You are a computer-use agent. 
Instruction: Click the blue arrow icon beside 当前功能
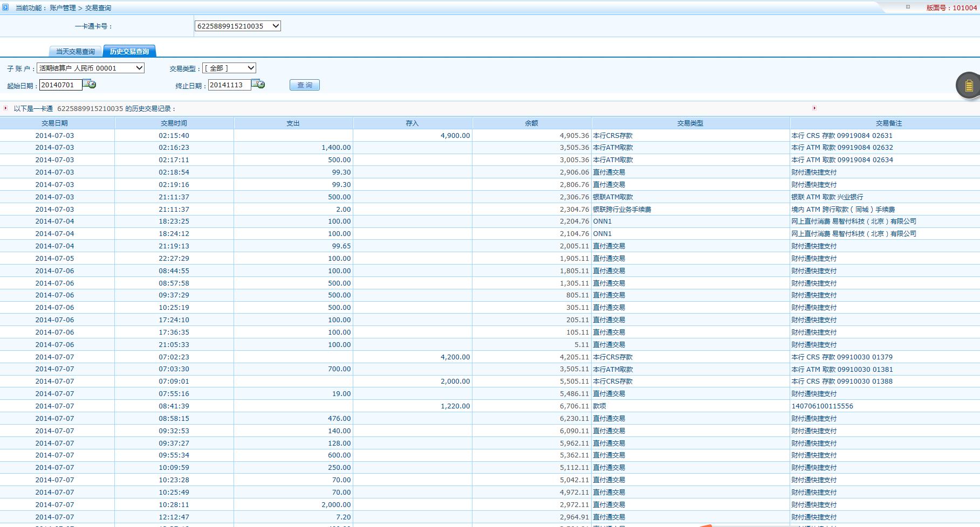(x=5, y=8)
